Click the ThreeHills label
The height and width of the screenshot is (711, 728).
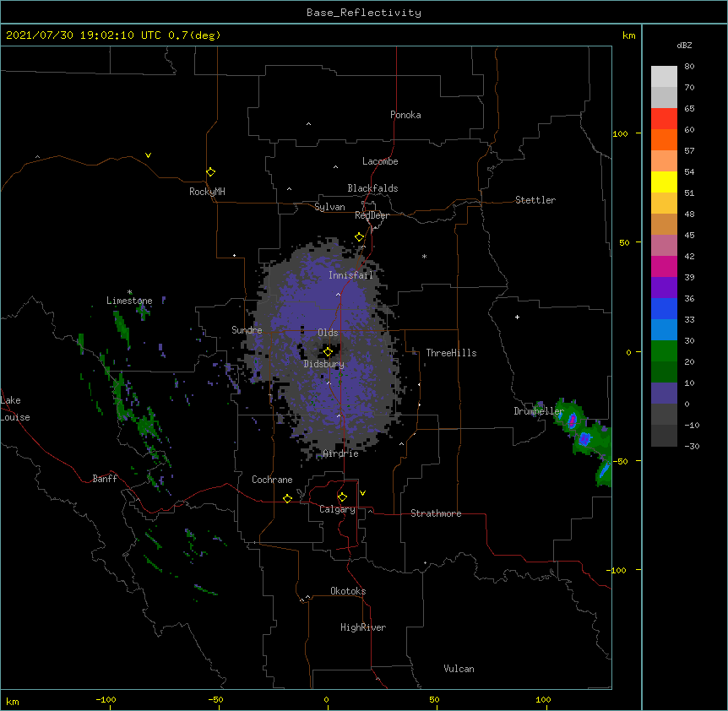click(451, 353)
